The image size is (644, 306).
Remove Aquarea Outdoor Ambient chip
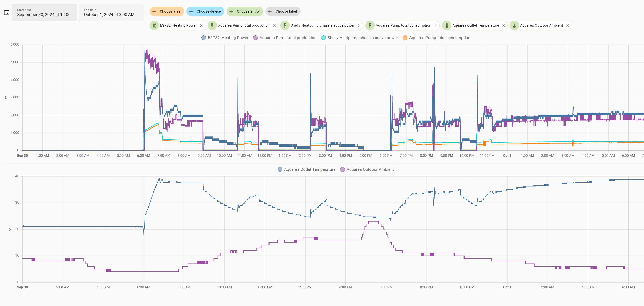[567, 26]
